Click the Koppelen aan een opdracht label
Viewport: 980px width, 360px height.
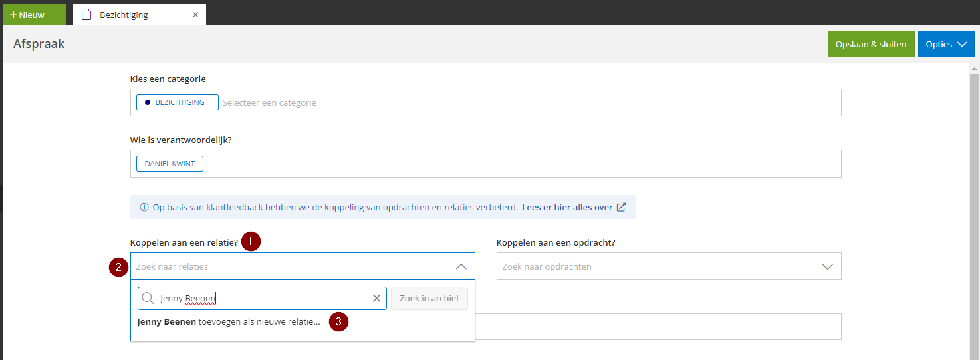(x=556, y=242)
